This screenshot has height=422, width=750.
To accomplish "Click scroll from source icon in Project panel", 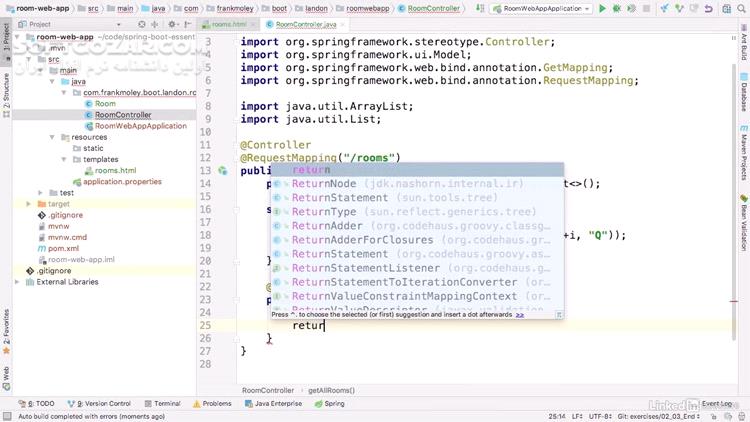I will coord(142,24).
